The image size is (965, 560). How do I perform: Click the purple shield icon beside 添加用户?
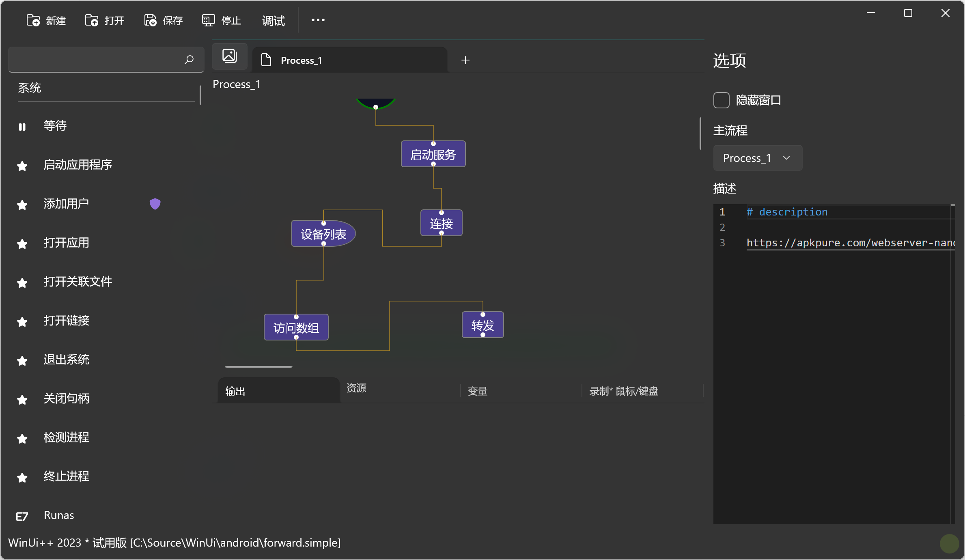pyautogui.click(x=155, y=204)
